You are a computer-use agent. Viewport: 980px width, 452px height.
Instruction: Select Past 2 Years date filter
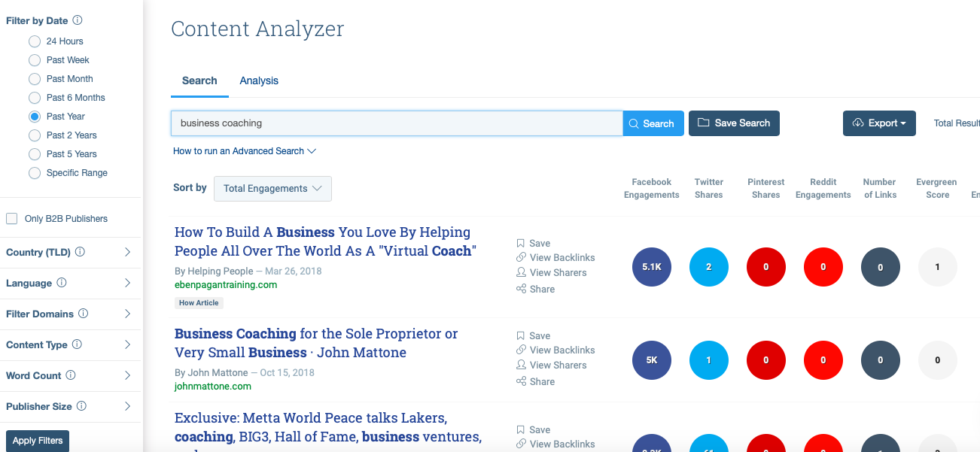(35, 135)
